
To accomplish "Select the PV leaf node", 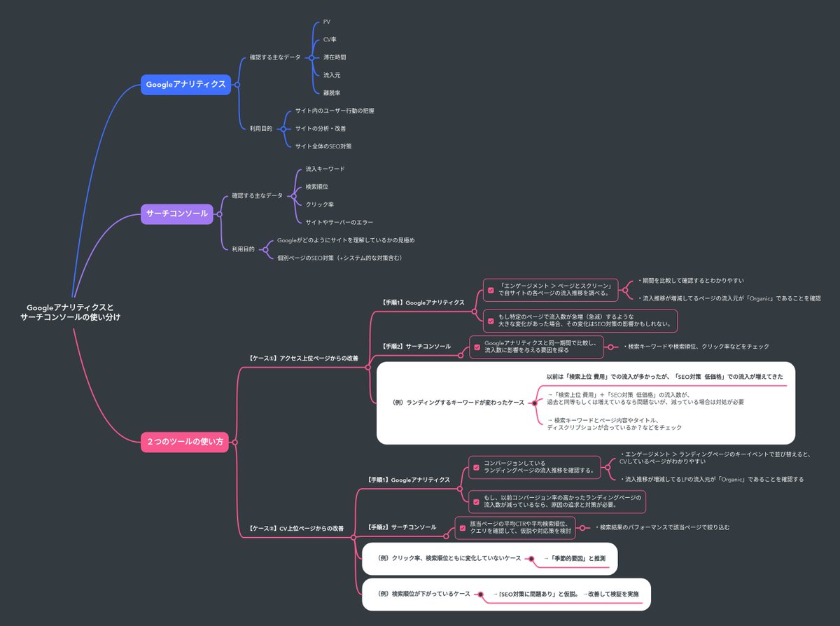I will point(327,22).
